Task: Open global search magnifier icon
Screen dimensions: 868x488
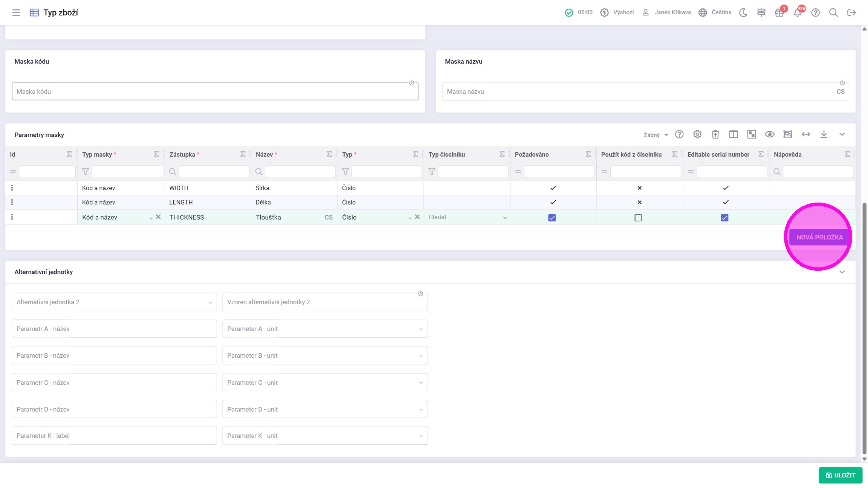Action: click(833, 12)
